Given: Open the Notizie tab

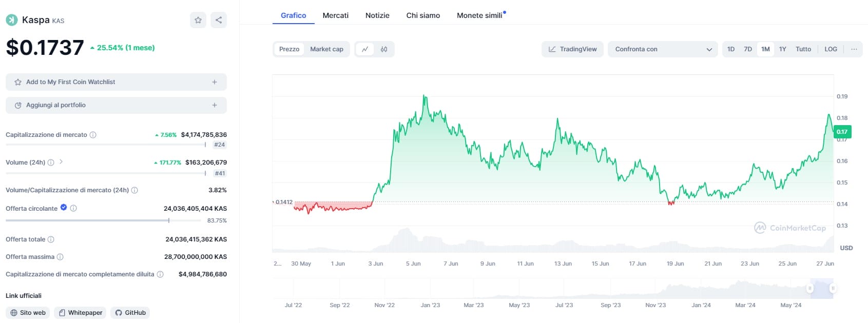Looking at the screenshot, I should point(377,15).
